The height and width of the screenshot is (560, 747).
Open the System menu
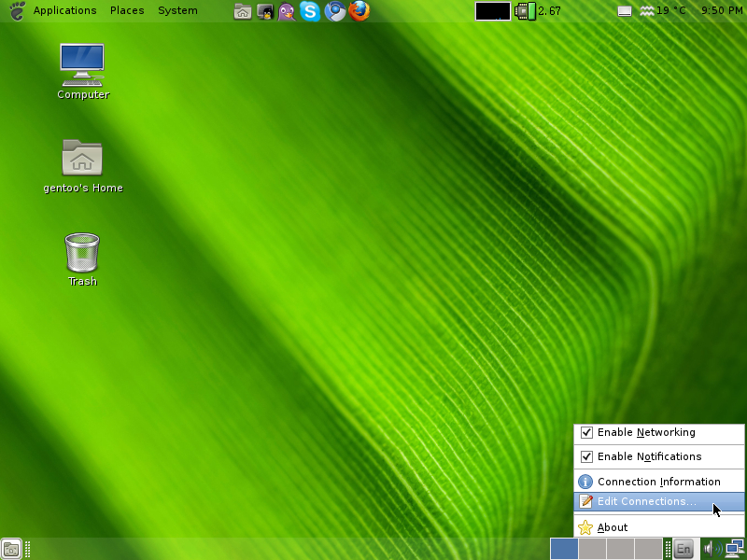pyautogui.click(x=177, y=10)
